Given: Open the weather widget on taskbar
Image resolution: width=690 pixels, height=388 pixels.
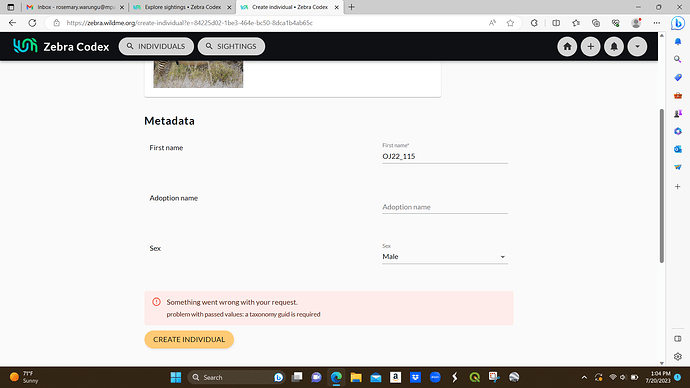Looking at the screenshot, I should pyautogui.click(x=25, y=377).
